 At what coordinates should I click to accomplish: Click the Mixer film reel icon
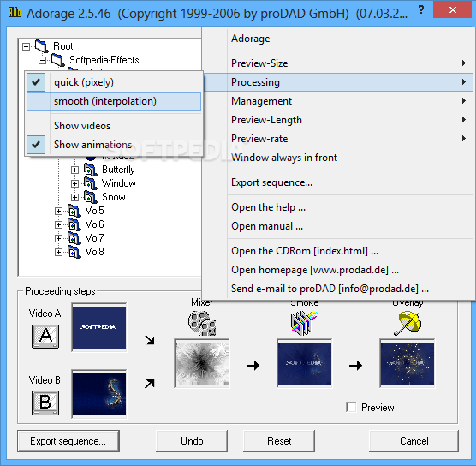click(x=202, y=323)
